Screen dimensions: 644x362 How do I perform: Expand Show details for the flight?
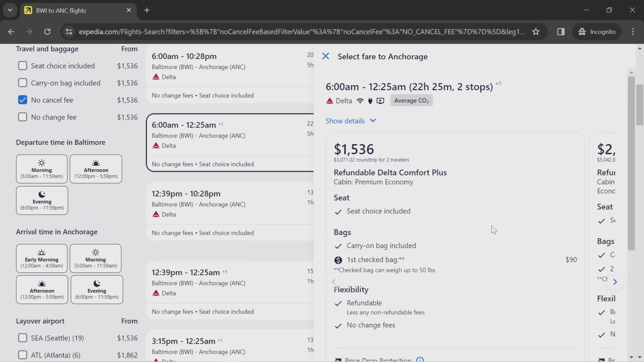tap(351, 121)
